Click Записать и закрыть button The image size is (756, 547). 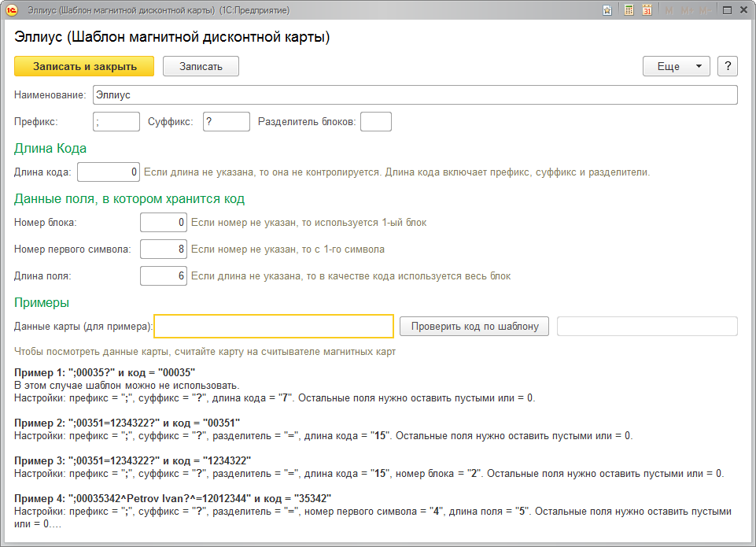[x=84, y=67]
